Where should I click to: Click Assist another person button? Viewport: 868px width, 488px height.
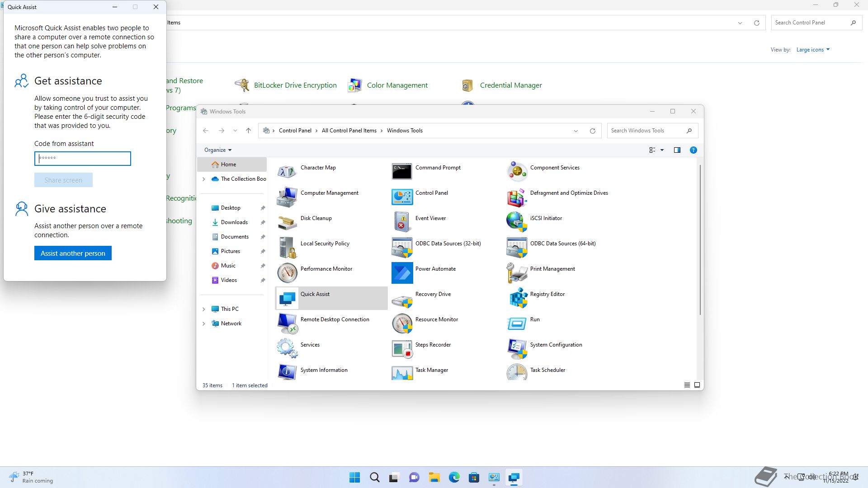click(73, 253)
